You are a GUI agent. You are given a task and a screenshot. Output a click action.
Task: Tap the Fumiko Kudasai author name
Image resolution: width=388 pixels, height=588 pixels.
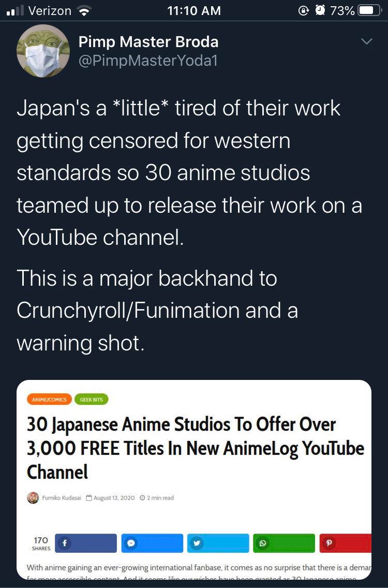coord(61,498)
